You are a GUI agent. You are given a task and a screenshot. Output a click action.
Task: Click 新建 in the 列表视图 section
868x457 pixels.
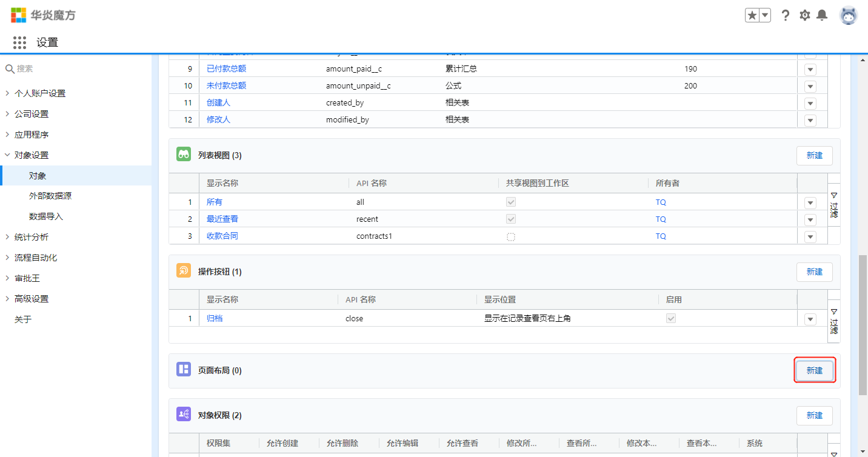pyautogui.click(x=814, y=155)
